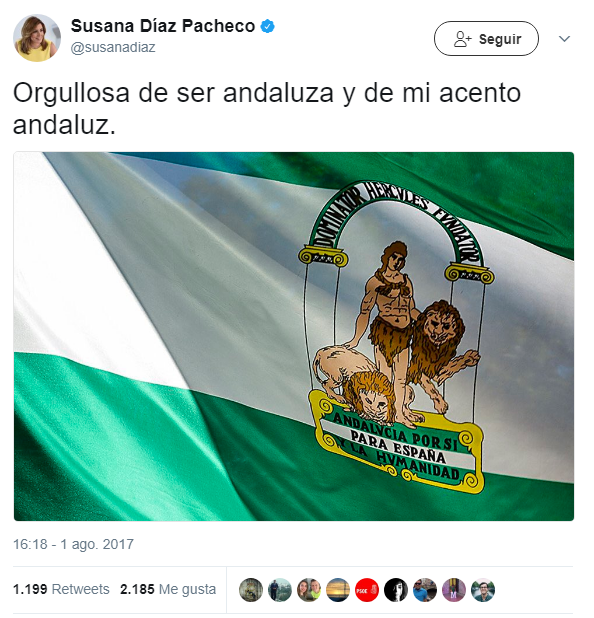Click the black and white face liker avatar

point(396,590)
